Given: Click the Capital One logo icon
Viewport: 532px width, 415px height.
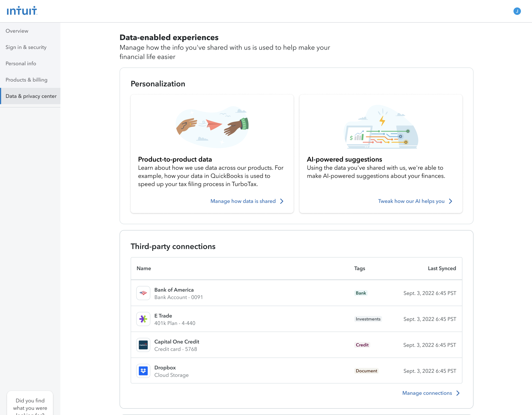Looking at the screenshot, I should click(143, 345).
